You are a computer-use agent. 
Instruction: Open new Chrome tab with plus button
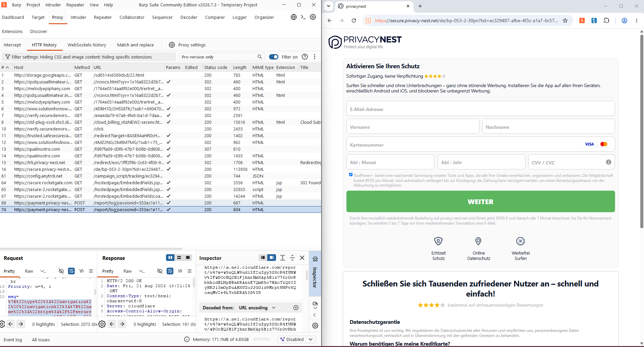coord(420,6)
